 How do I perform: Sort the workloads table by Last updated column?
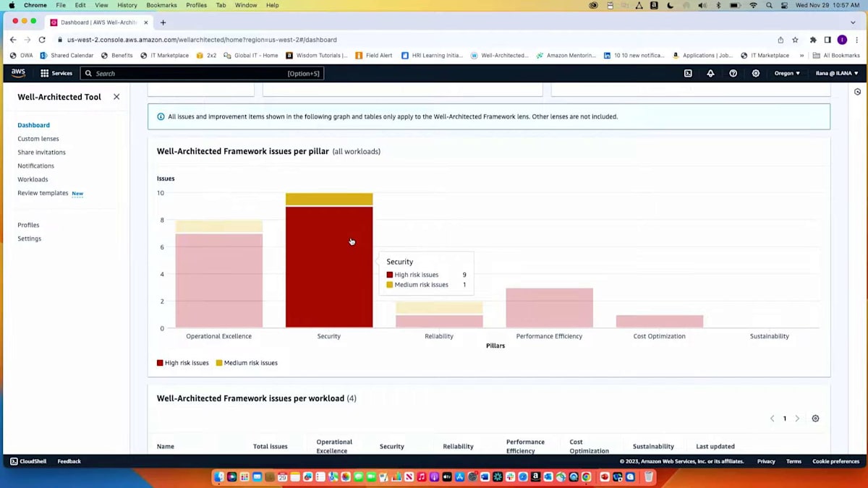coord(715,446)
